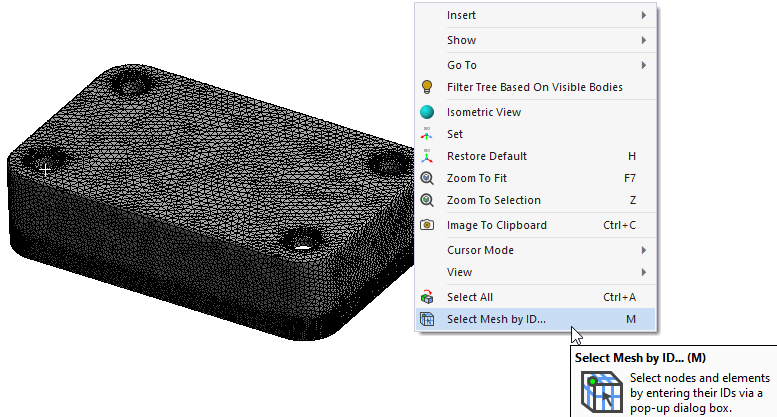
Task: Choose Select Mesh by ID entry
Action: (536, 319)
